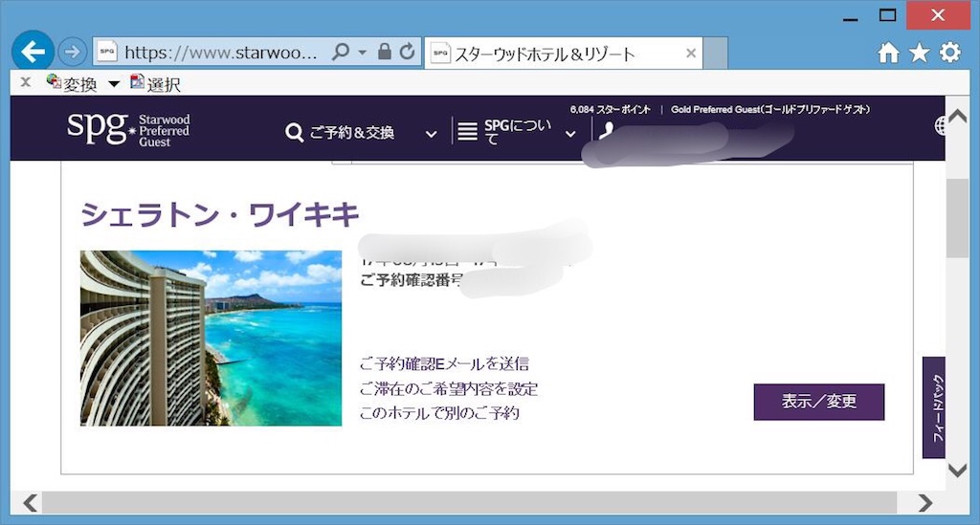The image size is (980, 525).
Task: Open the ご予約&交換 menu
Action: pyautogui.click(x=352, y=132)
